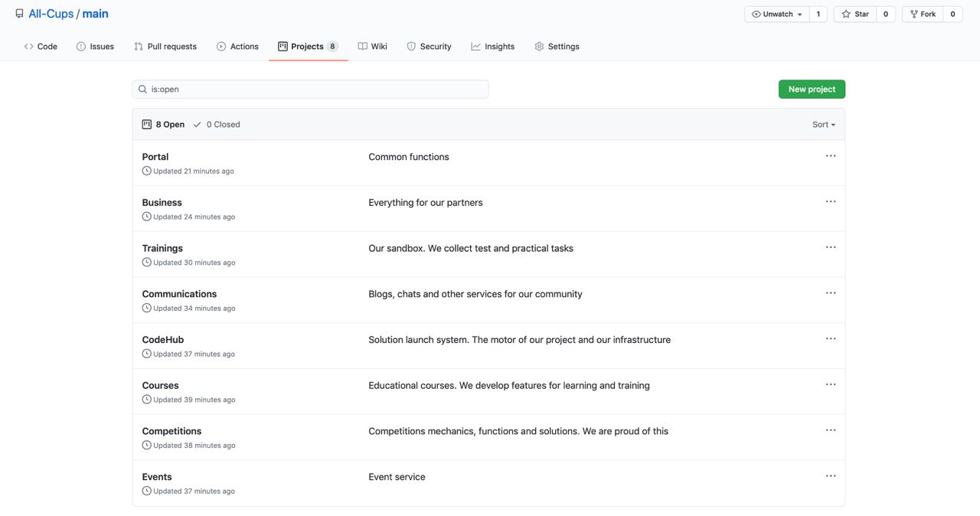Open the Trainings project options menu

coord(831,248)
